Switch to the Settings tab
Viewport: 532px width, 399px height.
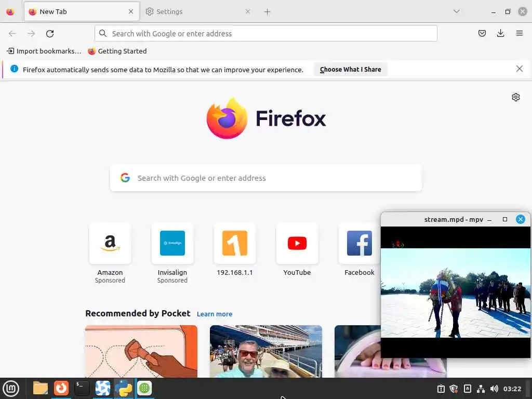197,11
